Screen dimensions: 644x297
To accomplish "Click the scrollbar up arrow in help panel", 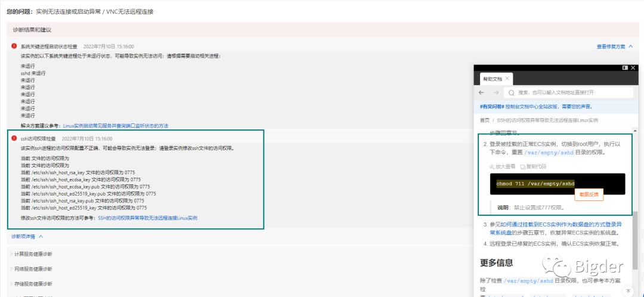I will 636,131.
